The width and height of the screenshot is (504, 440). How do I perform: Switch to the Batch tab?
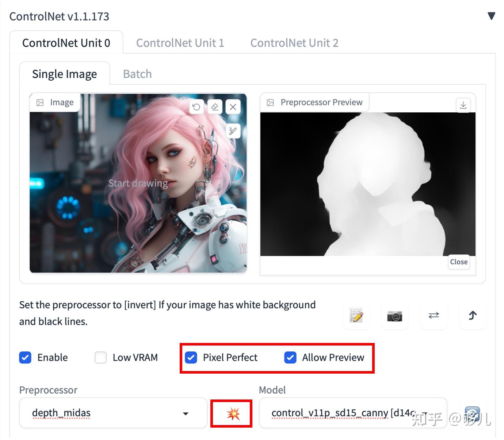coord(137,74)
